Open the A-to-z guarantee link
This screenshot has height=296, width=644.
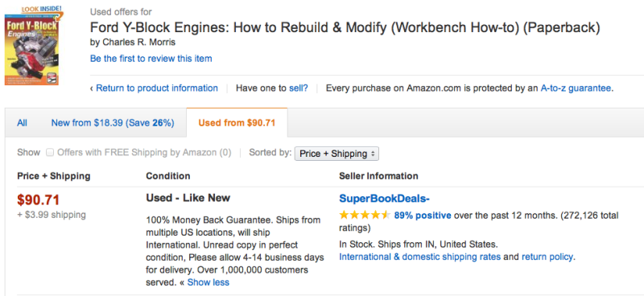pyautogui.click(x=576, y=88)
